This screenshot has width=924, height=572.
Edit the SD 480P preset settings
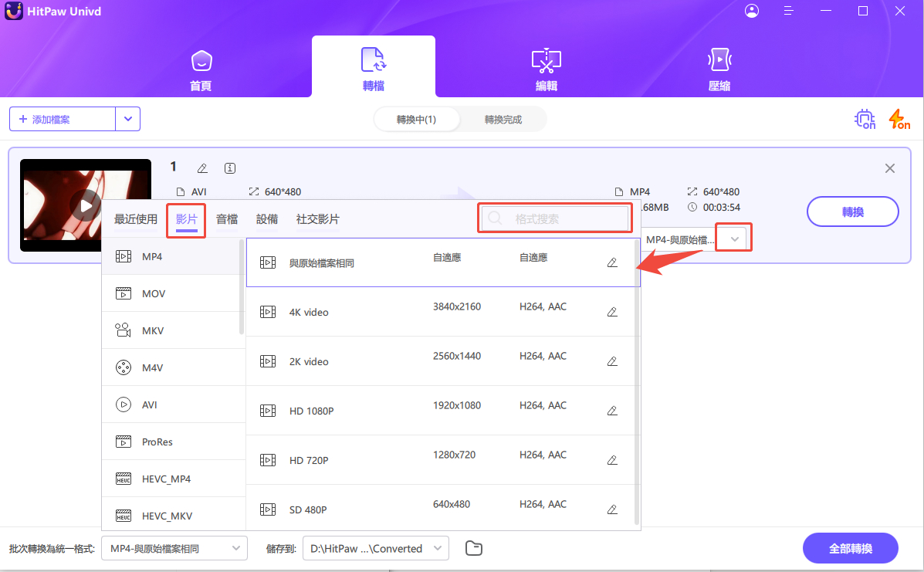(x=612, y=509)
